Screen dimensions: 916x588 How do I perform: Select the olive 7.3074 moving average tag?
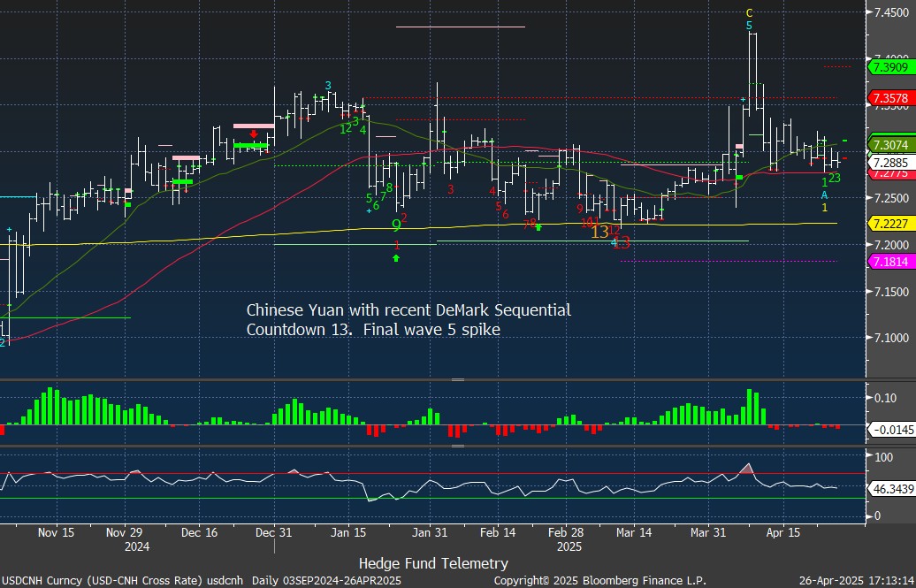coord(891,145)
